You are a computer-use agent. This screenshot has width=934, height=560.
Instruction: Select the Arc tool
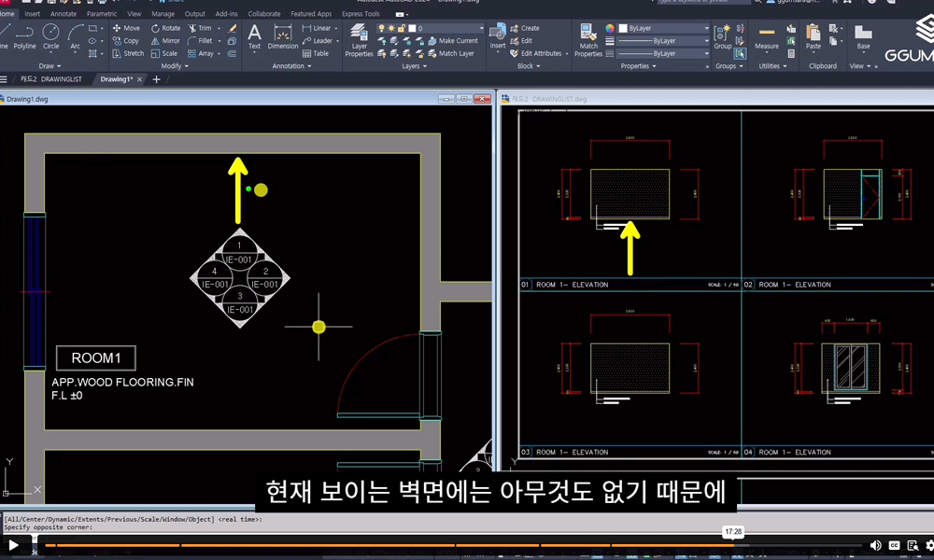(75, 37)
